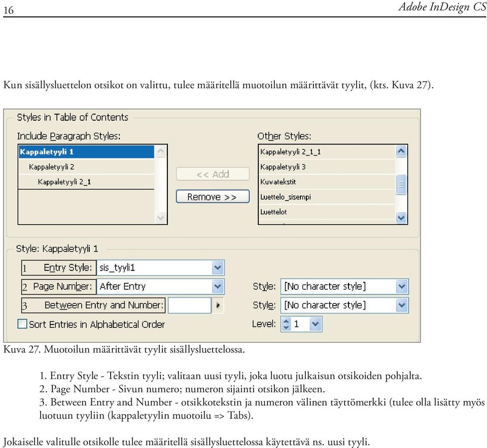Select Kappaletyyli 2_1 in included styles list
The image size is (487, 448).
86,182
